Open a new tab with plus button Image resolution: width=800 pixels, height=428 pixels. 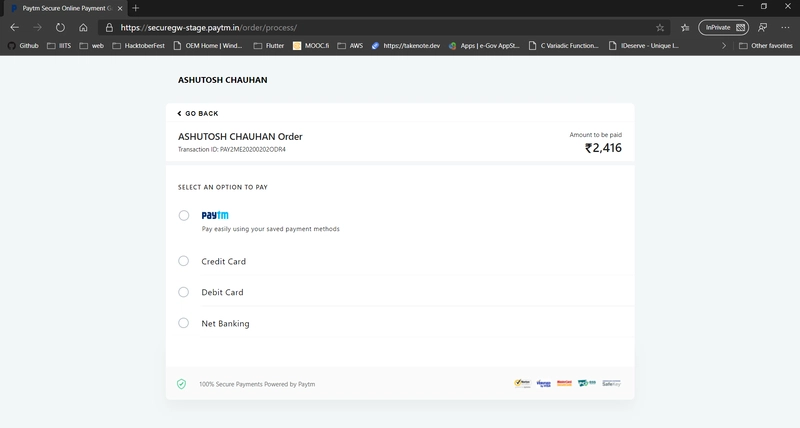(136, 8)
